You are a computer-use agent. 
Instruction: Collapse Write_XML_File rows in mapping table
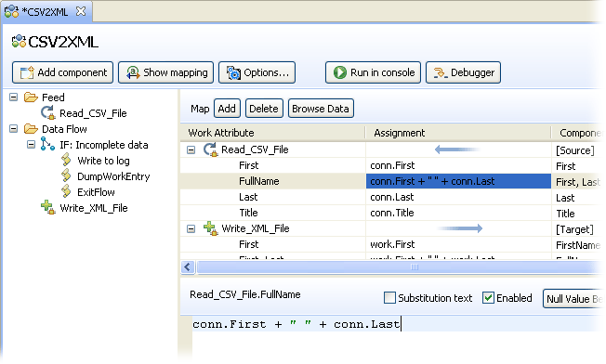[x=191, y=228]
